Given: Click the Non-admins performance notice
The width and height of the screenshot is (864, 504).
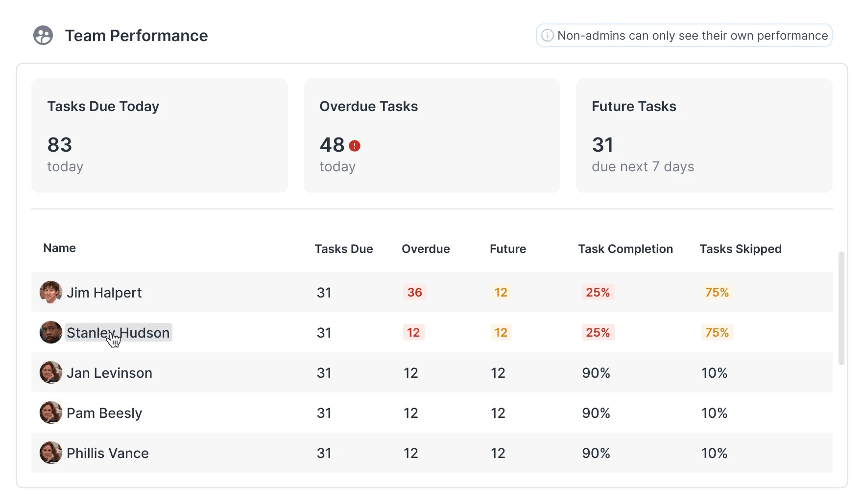Looking at the screenshot, I should pos(684,35).
